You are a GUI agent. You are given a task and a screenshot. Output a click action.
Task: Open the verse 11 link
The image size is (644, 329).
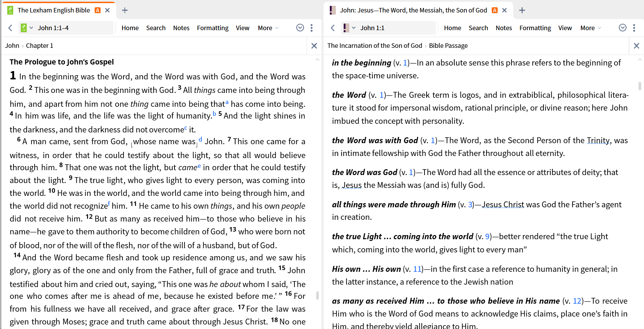pos(417,269)
